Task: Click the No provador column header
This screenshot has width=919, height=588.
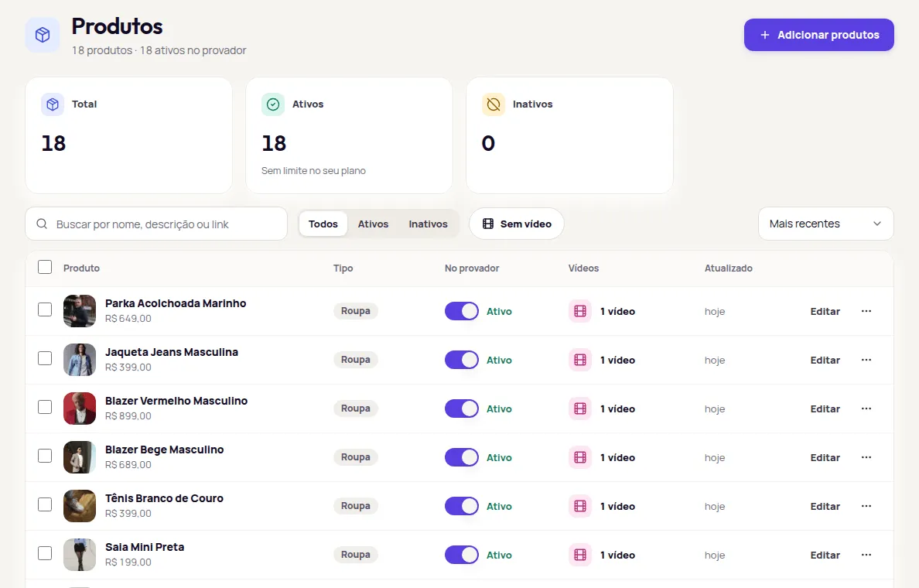Action: [x=472, y=268]
